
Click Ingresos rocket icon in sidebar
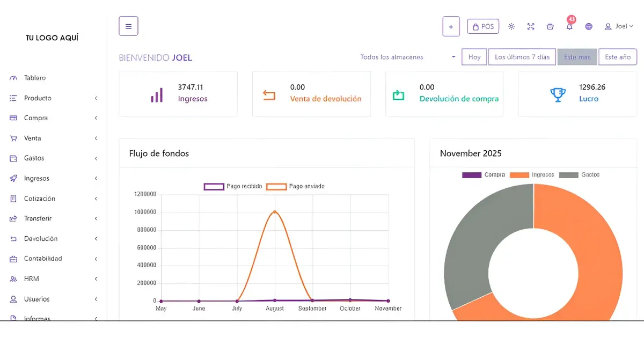click(13, 179)
